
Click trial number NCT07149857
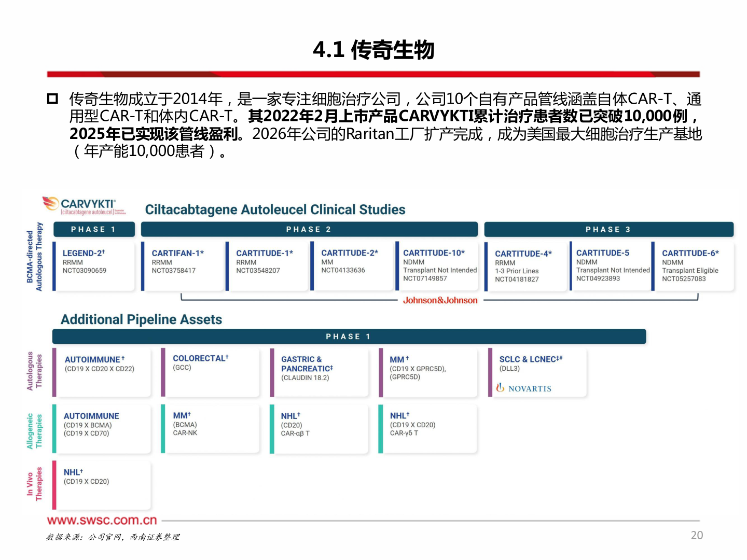click(425, 278)
